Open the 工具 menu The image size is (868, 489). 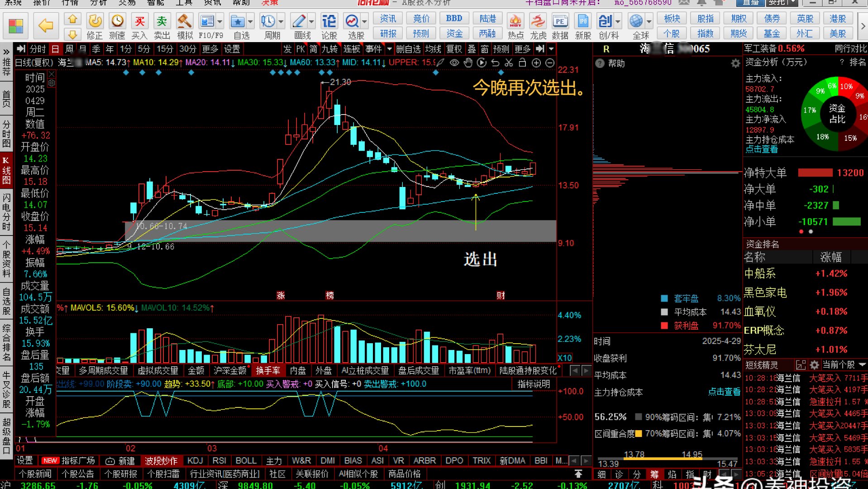[182, 3]
